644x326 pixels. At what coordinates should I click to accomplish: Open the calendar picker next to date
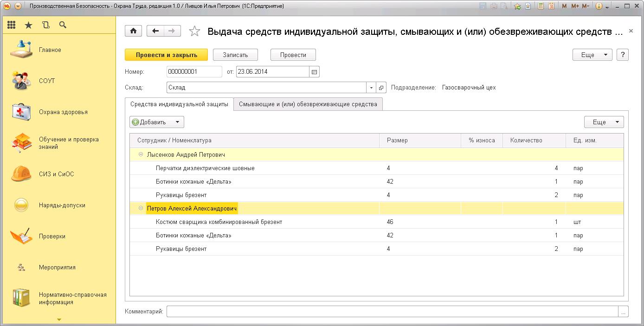pos(315,72)
